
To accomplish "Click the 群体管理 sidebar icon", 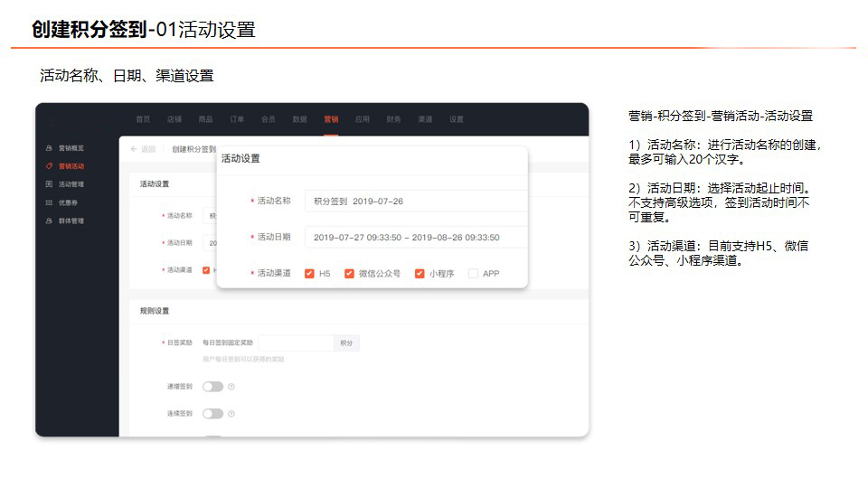I will coord(49,221).
